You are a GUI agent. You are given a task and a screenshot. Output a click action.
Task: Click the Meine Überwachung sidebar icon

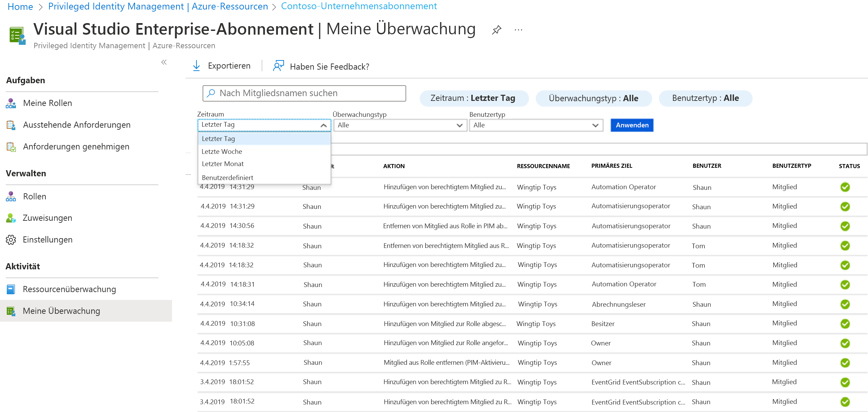(11, 311)
